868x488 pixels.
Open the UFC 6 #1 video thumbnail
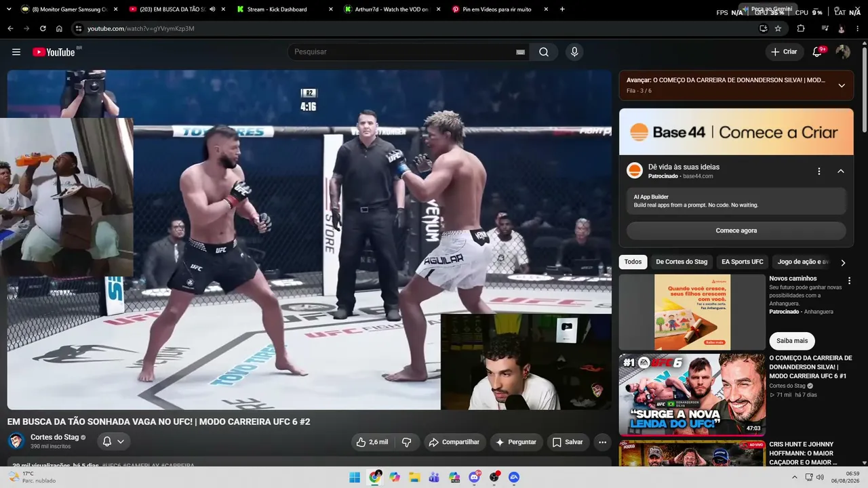pos(692,394)
